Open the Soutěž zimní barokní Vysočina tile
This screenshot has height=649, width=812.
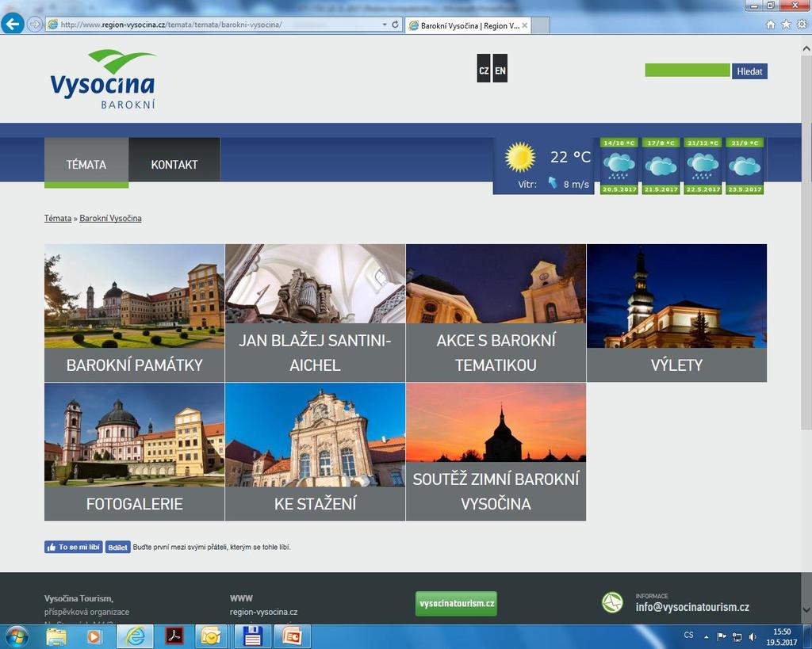click(x=496, y=452)
